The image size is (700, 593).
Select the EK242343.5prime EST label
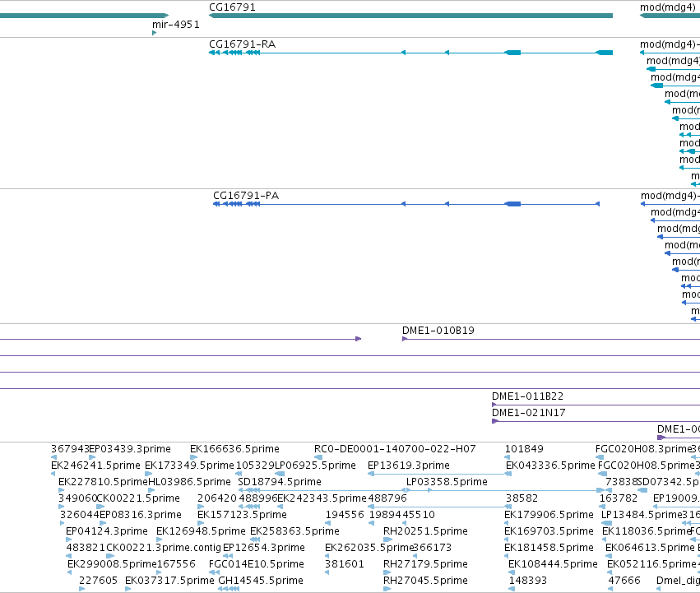(322, 498)
